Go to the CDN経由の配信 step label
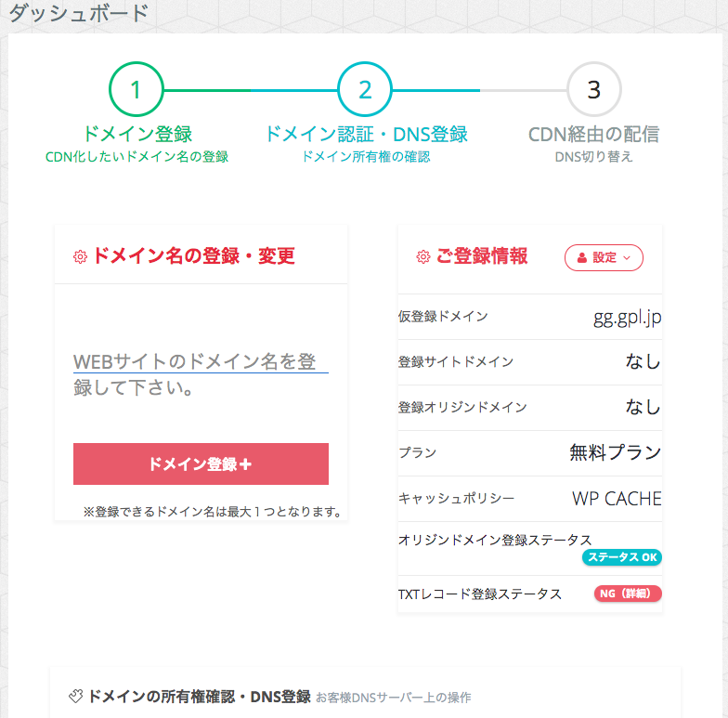 (594, 135)
